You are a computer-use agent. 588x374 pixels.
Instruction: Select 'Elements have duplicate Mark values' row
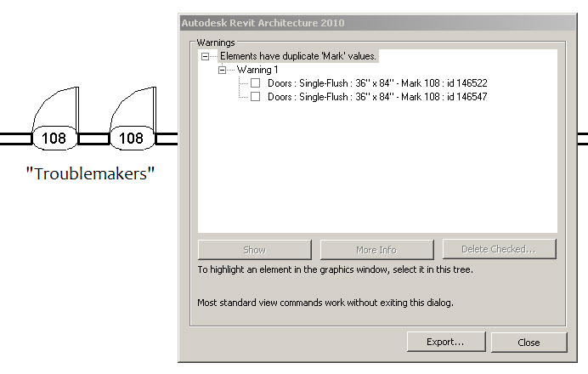pyautogui.click(x=298, y=56)
